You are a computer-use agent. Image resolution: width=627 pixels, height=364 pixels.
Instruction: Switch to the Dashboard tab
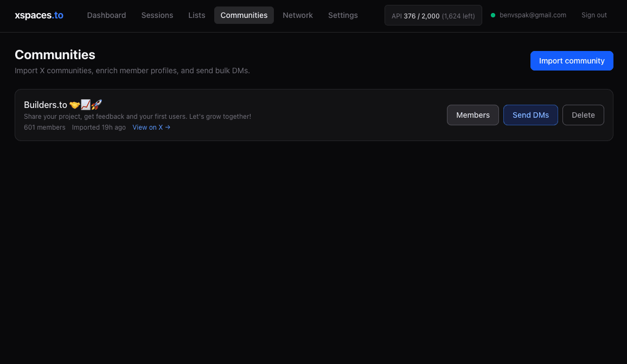click(106, 15)
